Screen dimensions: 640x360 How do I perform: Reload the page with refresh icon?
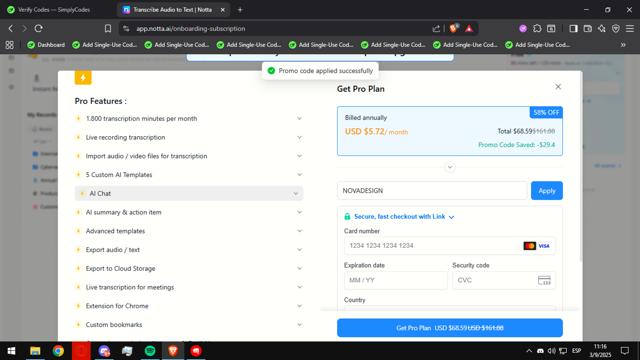pyautogui.click(x=39, y=29)
